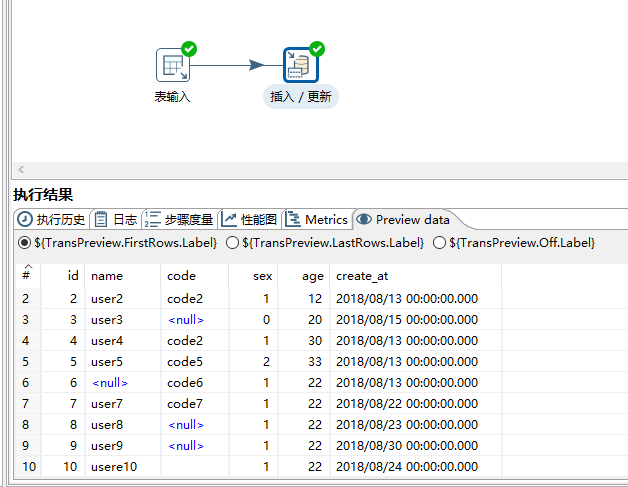Select the user9 name cell
The width and height of the screenshot is (628, 487).
123,446
